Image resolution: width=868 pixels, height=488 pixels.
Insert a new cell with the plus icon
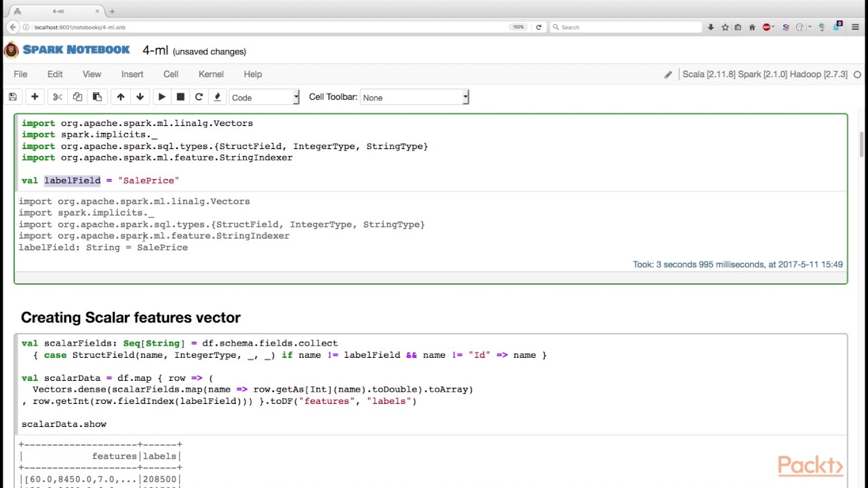point(35,97)
